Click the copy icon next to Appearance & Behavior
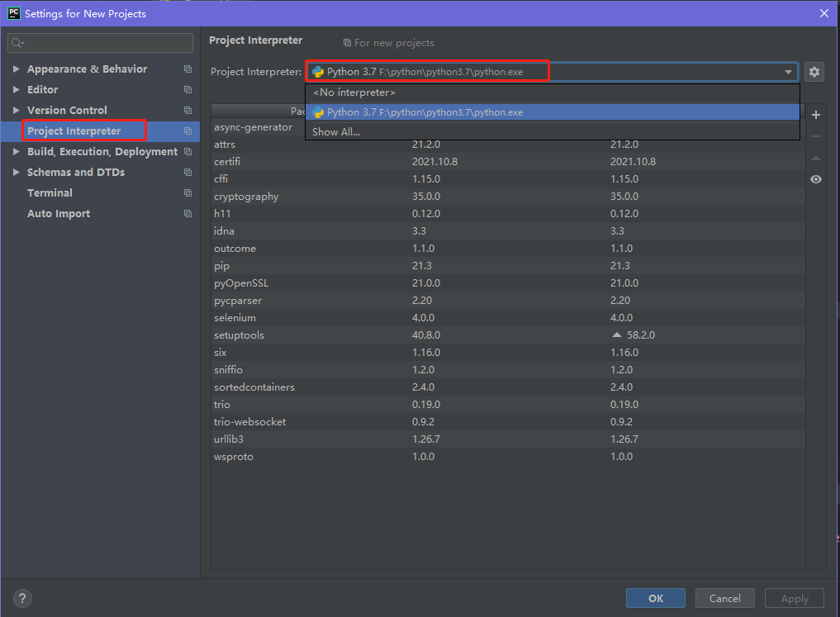 (x=187, y=69)
